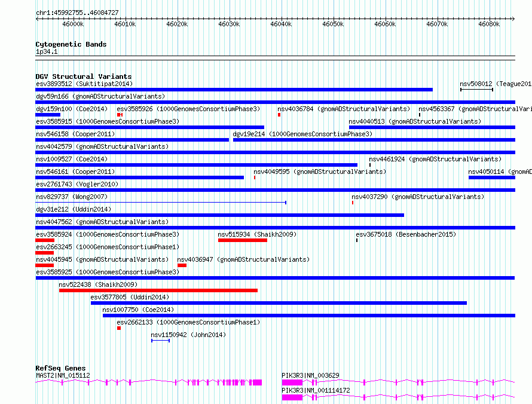Select the nsv4461924 black tick marker
This screenshot has width=532, height=404.
coord(370,165)
